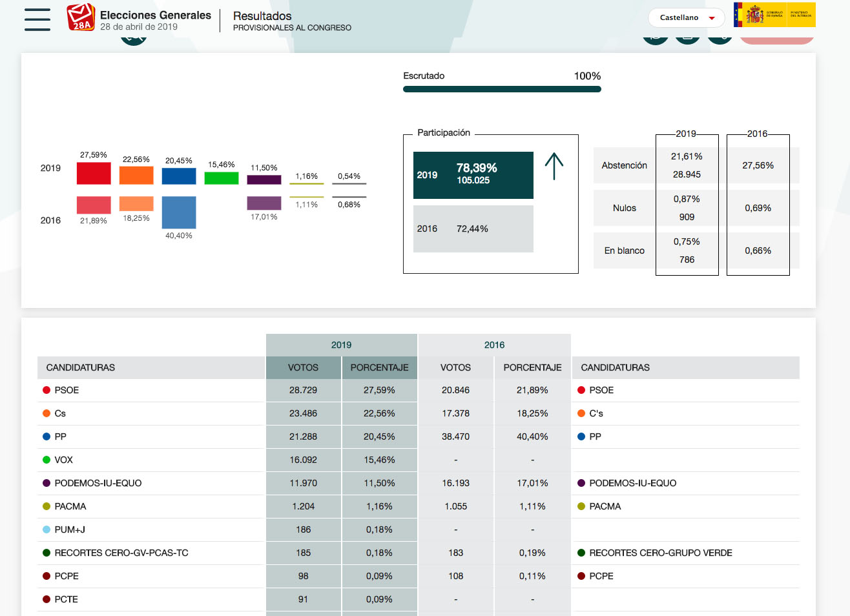Select the red 2019 PSOE bar 27,59%
The image size is (850, 616).
tap(94, 173)
